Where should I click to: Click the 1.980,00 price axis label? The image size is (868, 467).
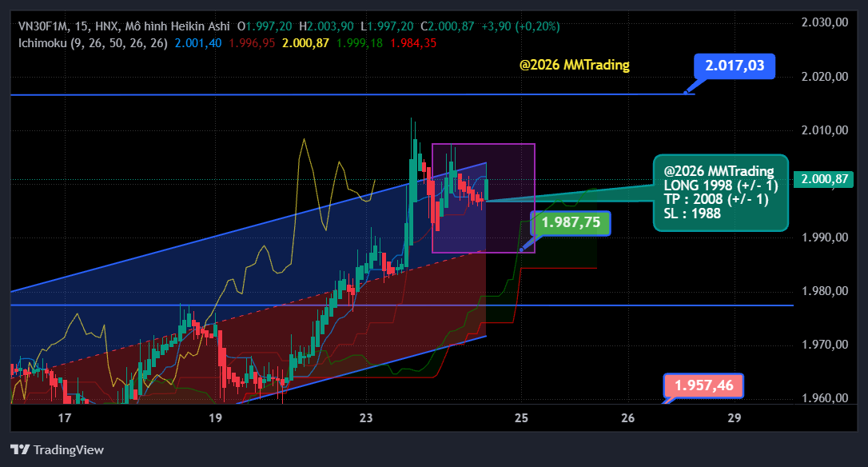(825, 291)
